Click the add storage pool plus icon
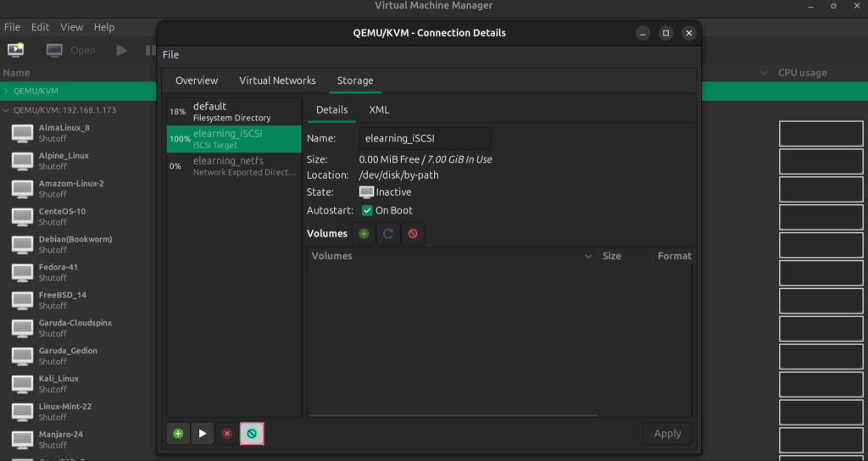Screen dimensions: 868x461 click(x=178, y=434)
